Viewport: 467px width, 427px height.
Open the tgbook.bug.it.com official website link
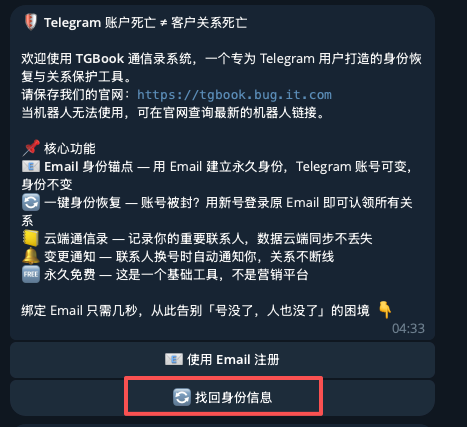pos(234,95)
